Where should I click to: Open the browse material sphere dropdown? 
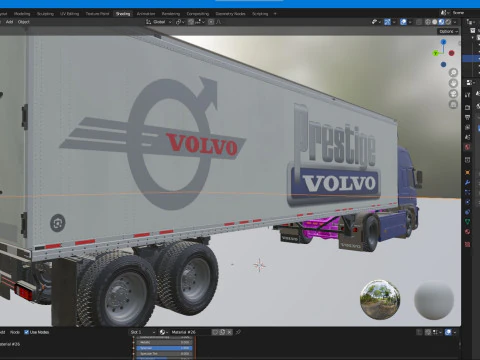[x=163, y=332]
